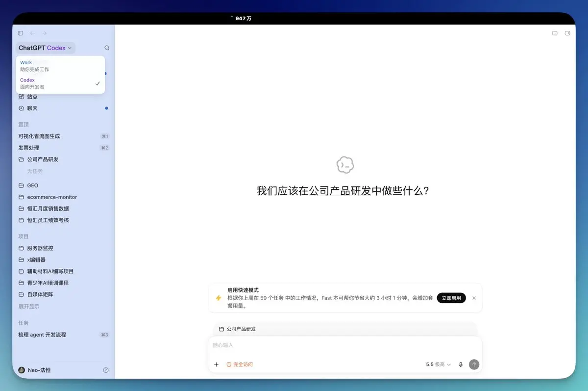This screenshot has width=588, height=391.
Task: Toggle the right side panel icon
Action: (568, 33)
